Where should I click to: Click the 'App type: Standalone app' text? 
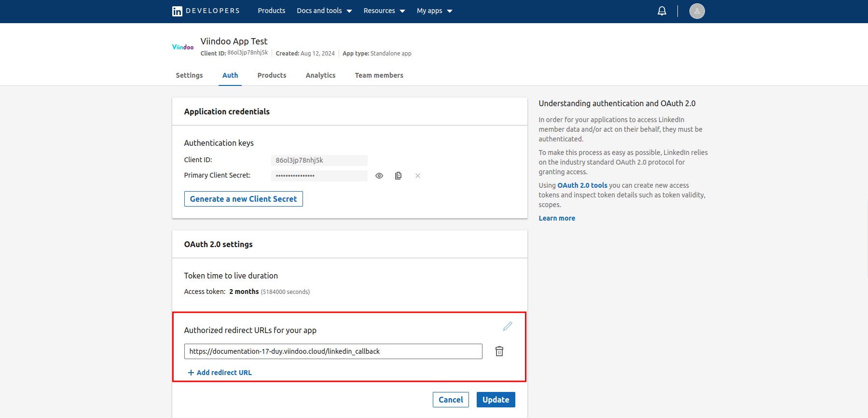coord(377,54)
